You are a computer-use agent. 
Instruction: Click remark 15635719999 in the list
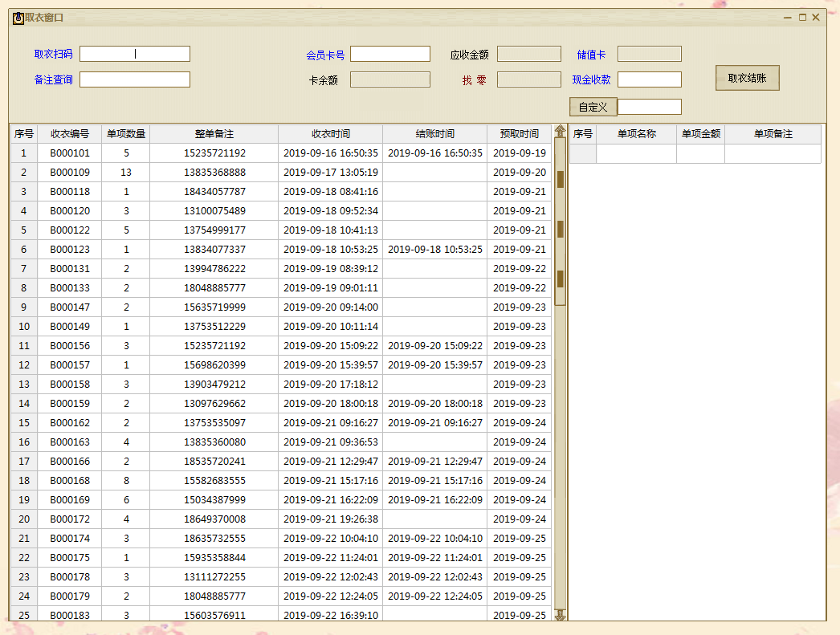(214, 307)
